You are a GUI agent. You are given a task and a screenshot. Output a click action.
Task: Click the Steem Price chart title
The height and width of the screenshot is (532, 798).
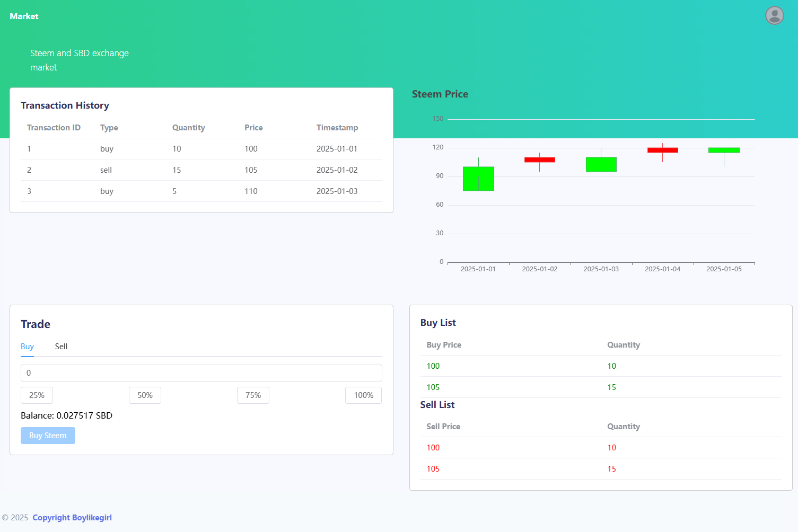pyautogui.click(x=440, y=94)
